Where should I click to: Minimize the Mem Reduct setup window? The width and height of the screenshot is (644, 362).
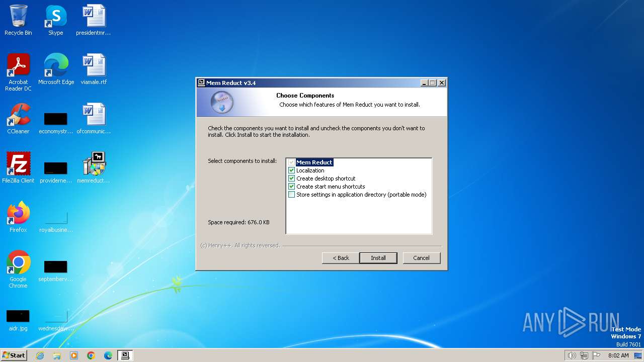click(424, 83)
